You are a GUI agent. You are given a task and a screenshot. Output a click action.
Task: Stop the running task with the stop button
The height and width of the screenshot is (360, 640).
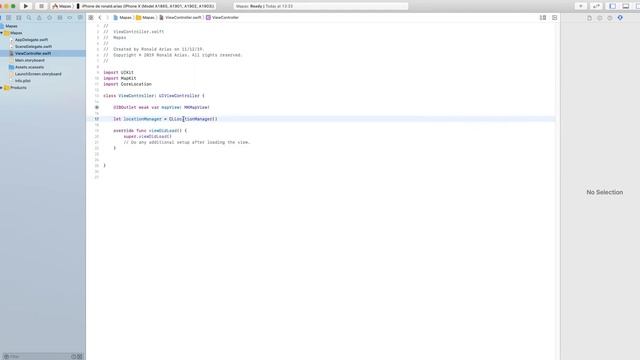[41, 6]
